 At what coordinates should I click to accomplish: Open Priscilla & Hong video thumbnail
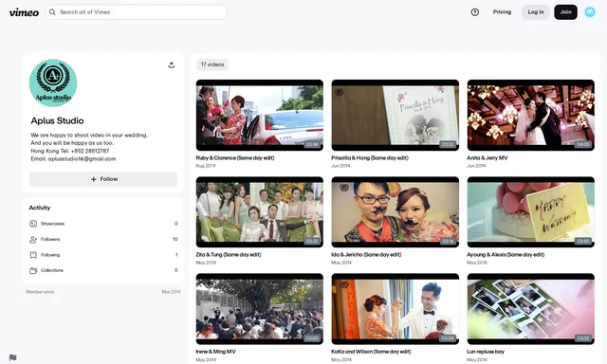tap(395, 116)
